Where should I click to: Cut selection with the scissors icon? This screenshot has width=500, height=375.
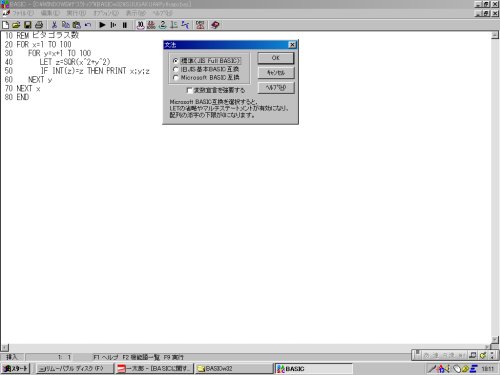coord(54,25)
